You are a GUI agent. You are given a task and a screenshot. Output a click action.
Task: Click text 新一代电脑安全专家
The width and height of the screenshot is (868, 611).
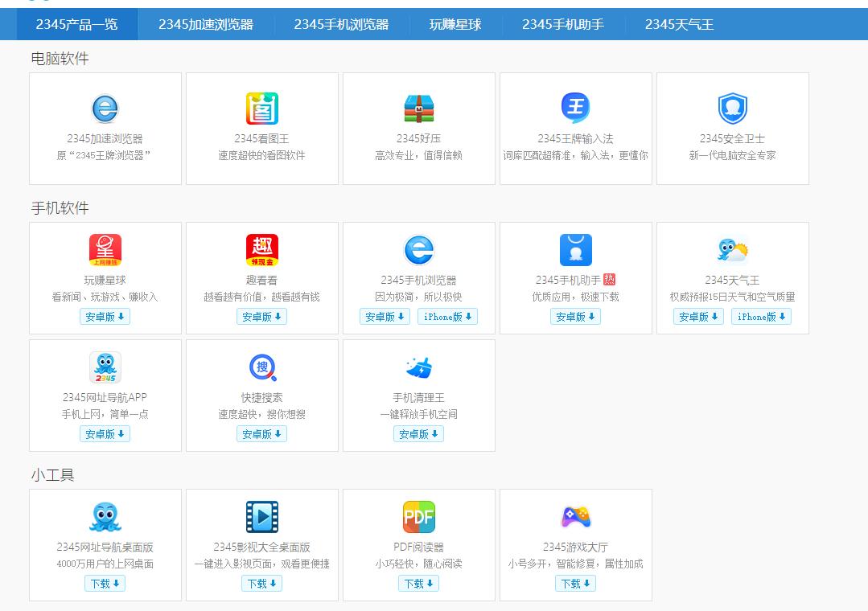[x=732, y=155]
